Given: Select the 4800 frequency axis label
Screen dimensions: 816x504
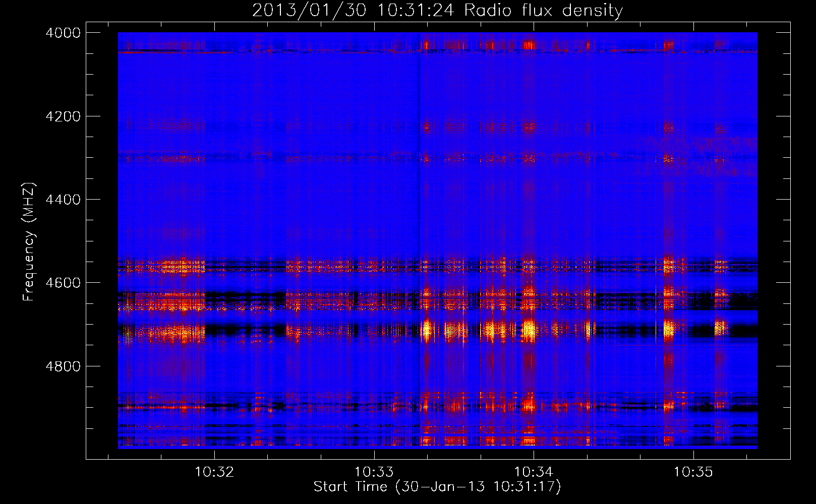Looking at the screenshot, I should [63, 366].
